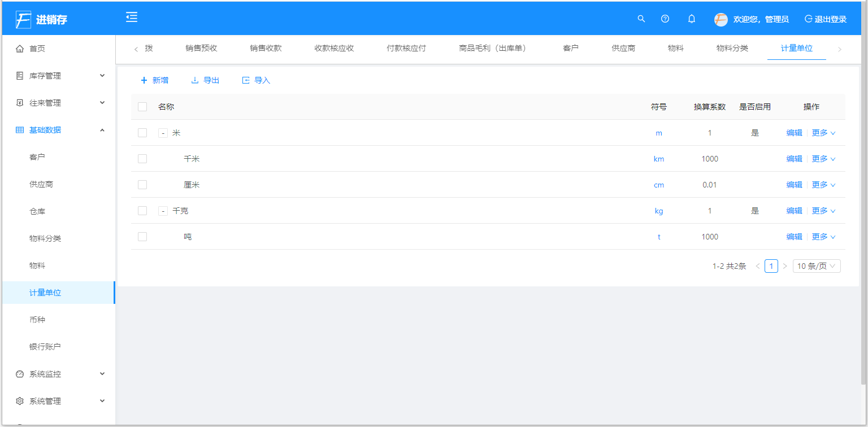Click the 往来管理 sidebar icon
This screenshot has height=427, width=868.
click(x=20, y=103)
